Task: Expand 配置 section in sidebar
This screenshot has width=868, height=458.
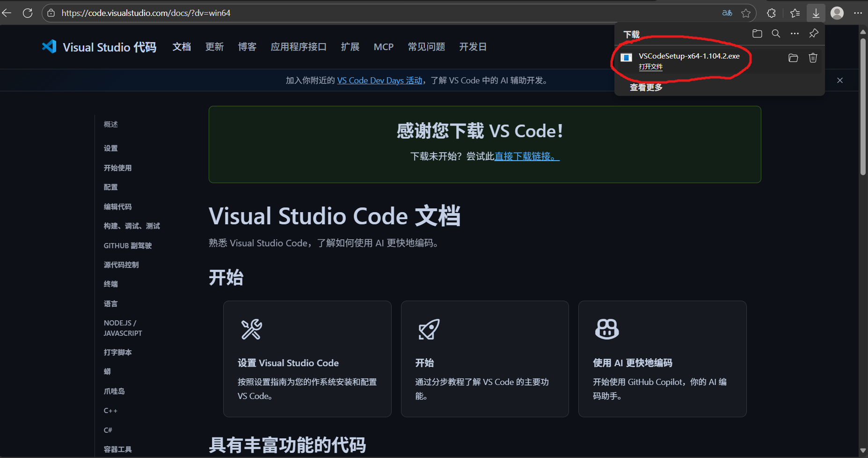Action: (111, 187)
